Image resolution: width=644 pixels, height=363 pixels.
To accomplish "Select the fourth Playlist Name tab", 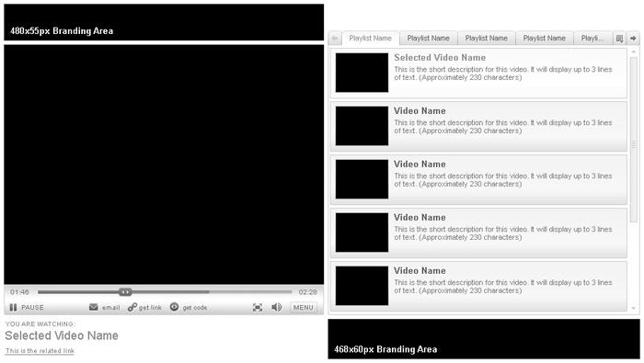I will coord(545,39).
